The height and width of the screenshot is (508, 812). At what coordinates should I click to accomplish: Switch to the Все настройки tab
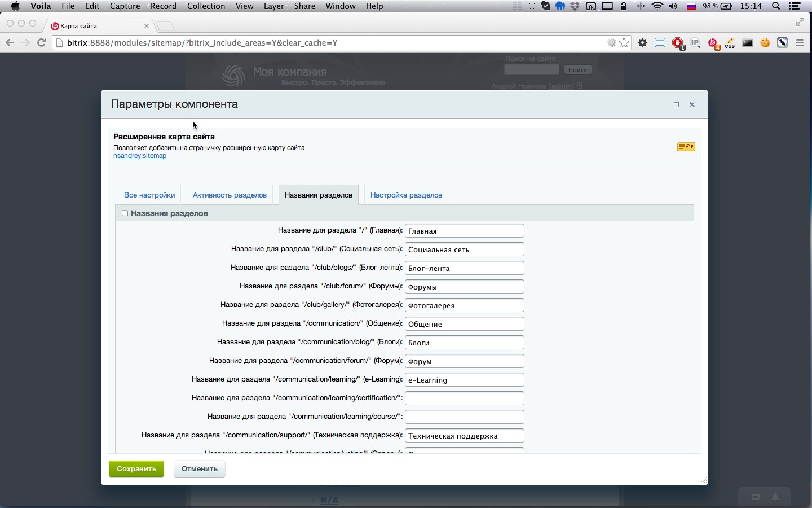coord(149,195)
